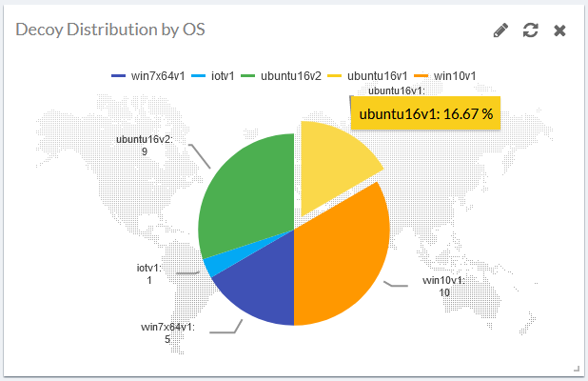Click the 'win7x64v1: 5' chart label
The height and width of the screenshot is (381, 588).
point(167,333)
